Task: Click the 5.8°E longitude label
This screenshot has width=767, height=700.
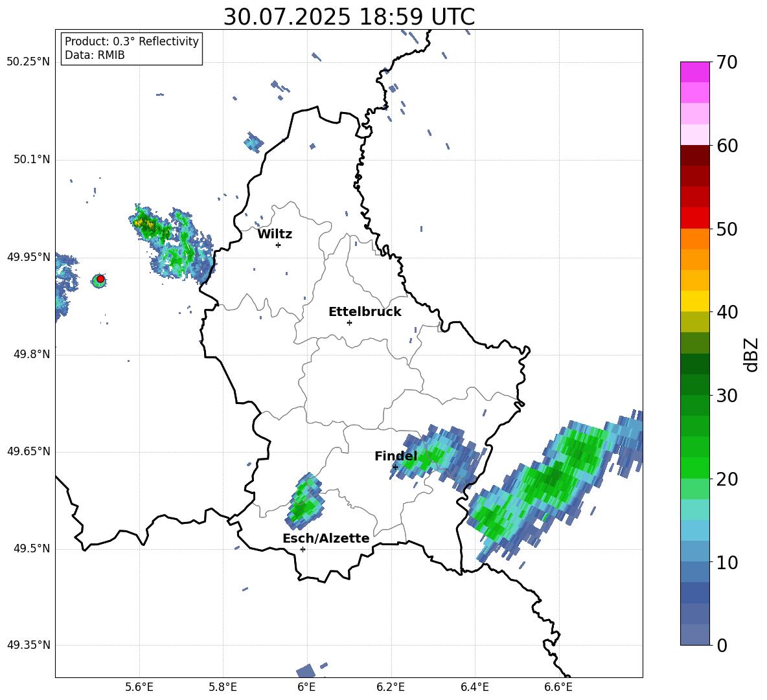Action: (223, 687)
